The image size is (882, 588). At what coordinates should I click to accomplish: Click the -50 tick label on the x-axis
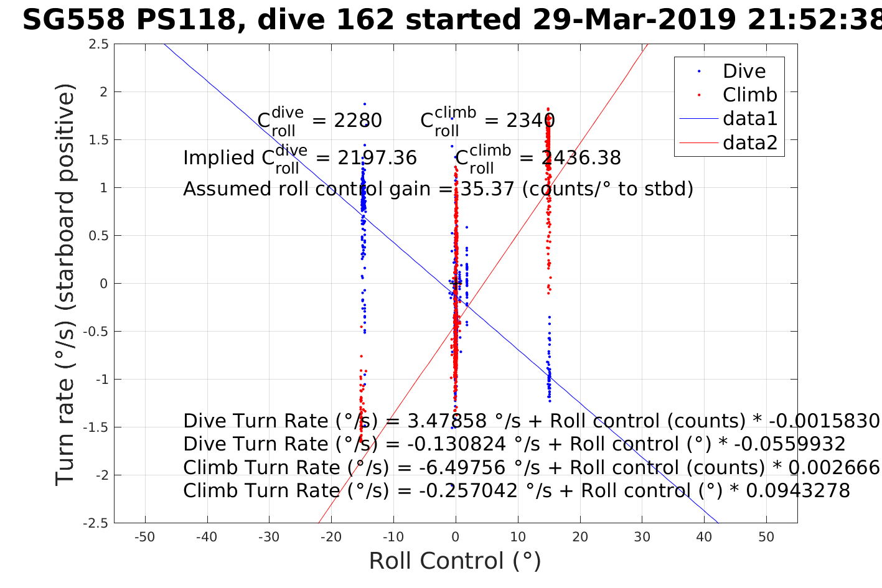[x=144, y=537]
